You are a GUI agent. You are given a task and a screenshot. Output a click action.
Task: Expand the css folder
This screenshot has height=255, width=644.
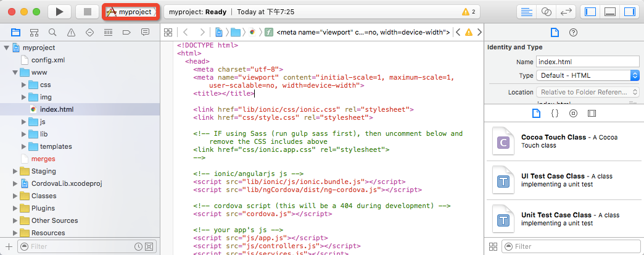tap(24, 85)
